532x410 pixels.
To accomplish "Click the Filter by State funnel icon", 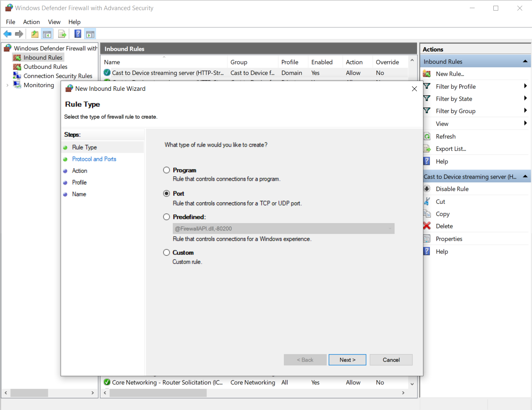I will point(427,99).
